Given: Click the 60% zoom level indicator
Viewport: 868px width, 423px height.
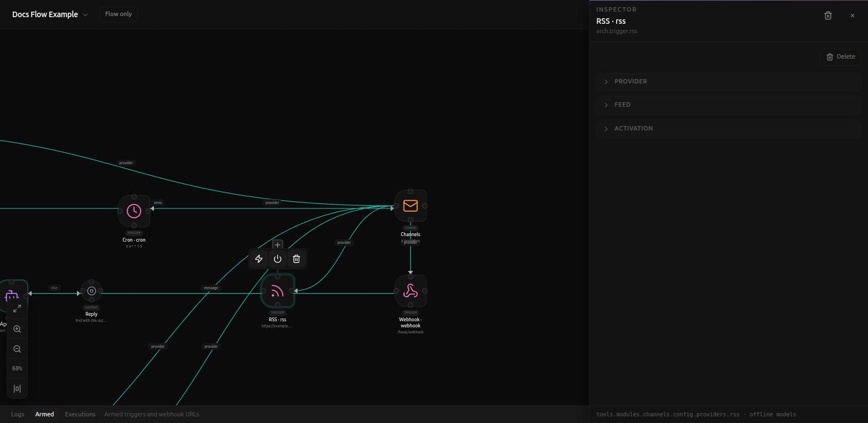Looking at the screenshot, I should click(17, 369).
